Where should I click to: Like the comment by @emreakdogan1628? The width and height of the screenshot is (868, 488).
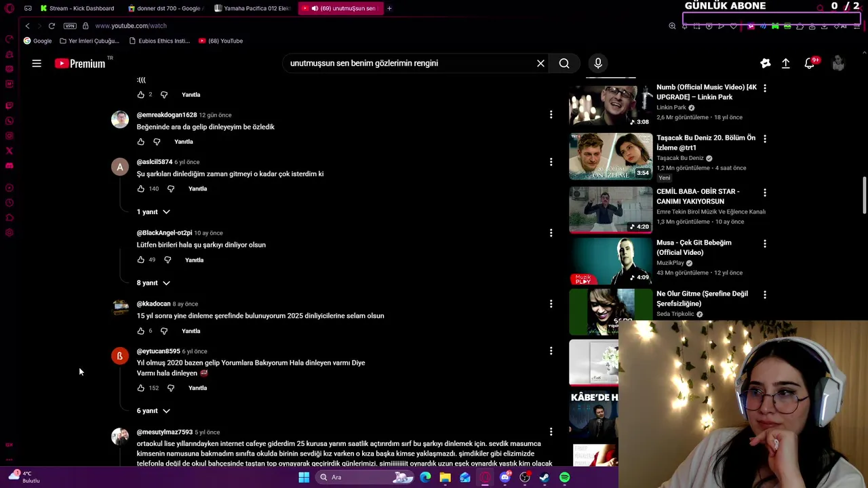click(x=141, y=142)
